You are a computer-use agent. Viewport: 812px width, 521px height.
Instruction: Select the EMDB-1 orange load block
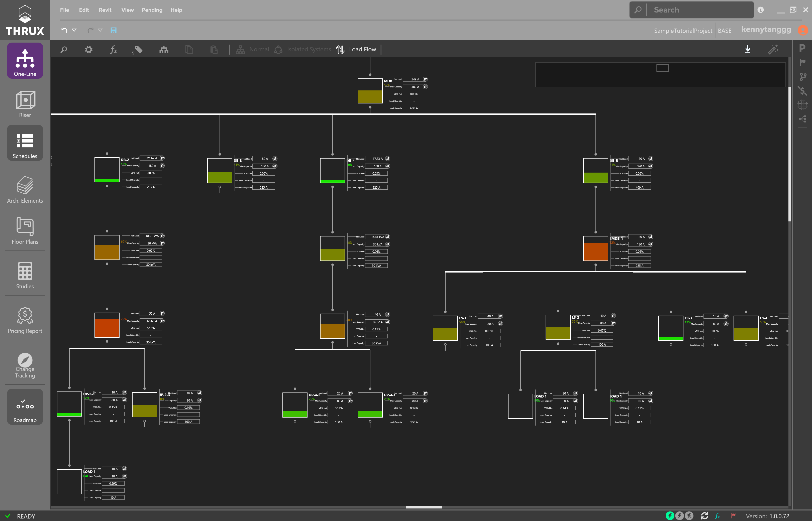click(595, 248)
